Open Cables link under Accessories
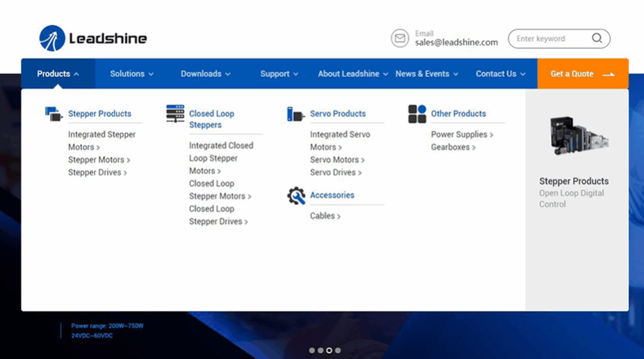 tap(325, 216)
